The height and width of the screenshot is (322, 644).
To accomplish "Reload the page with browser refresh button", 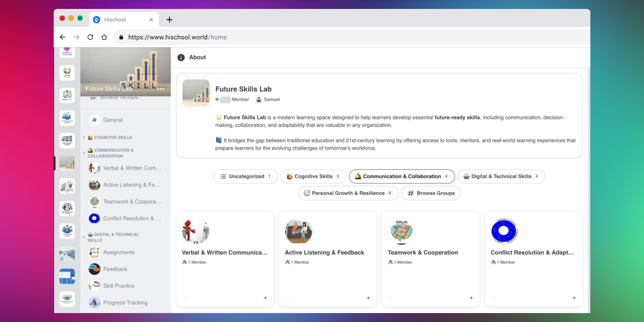I will [90, 37].
